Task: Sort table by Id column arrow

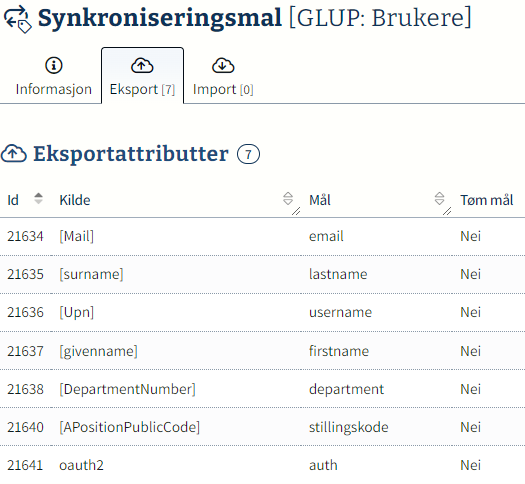Action: tap(39, 198)
